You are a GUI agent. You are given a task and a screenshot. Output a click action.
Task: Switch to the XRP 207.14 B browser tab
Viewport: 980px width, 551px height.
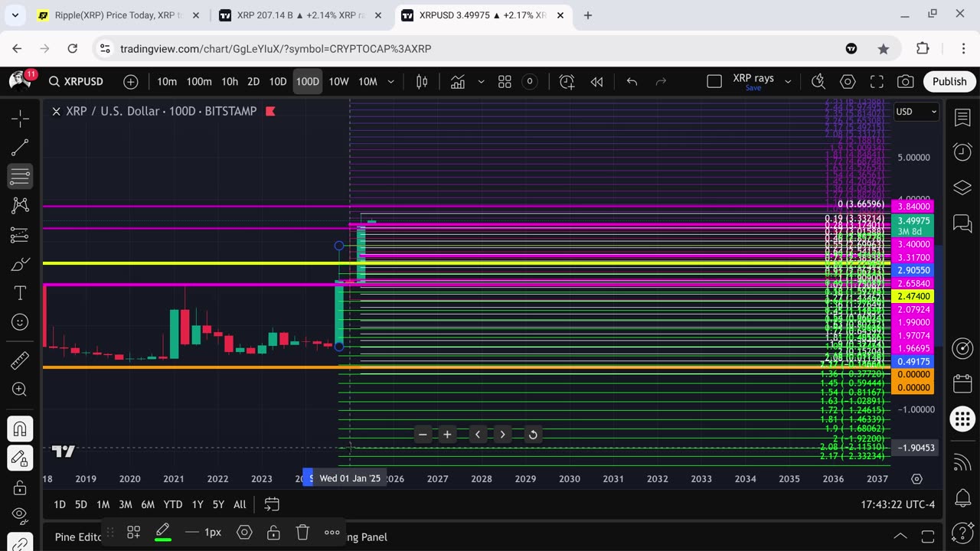299,15
